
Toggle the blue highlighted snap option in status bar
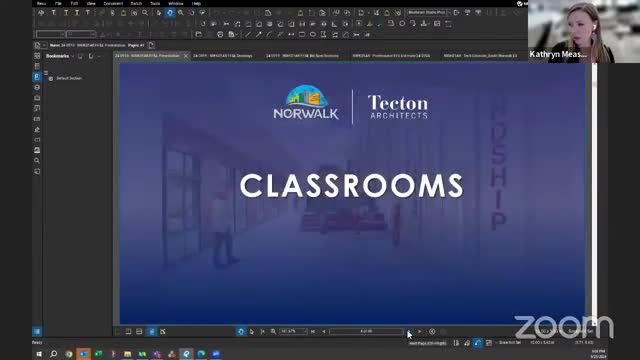pos(478,343)
